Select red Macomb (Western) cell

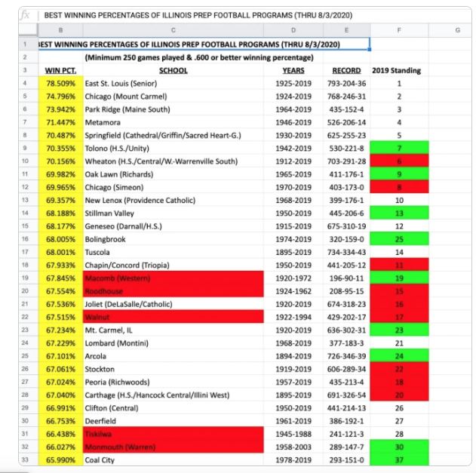tap(173, 278)
